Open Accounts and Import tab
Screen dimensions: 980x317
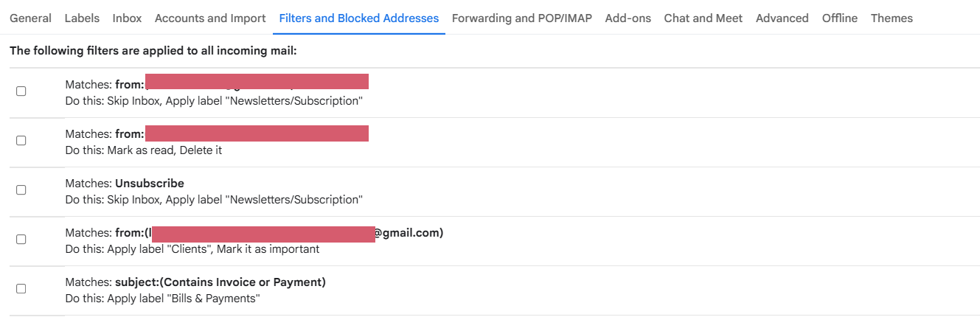tap(210, 18)
